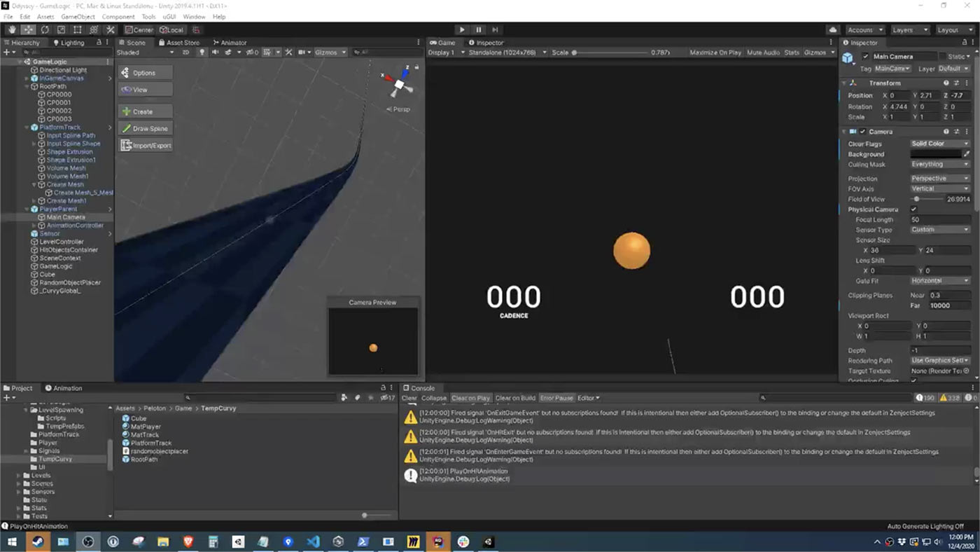Toggle the Main Camera active checkbox

pos(866,57)
